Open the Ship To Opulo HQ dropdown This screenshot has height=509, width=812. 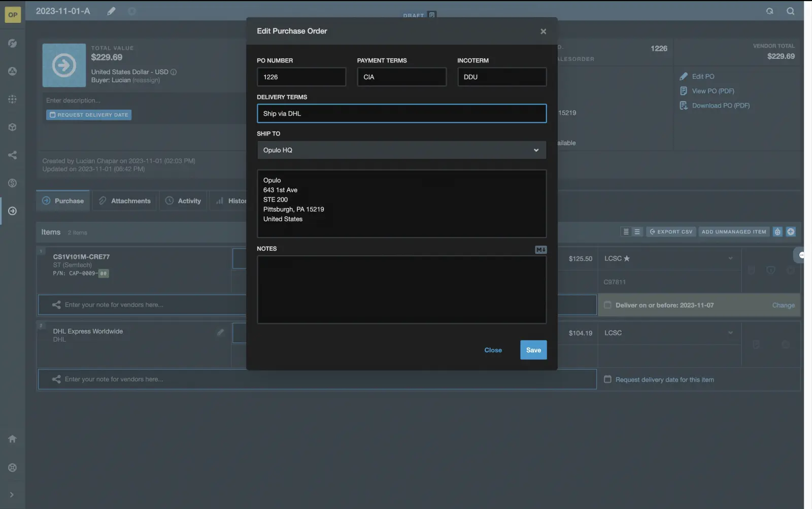point(401,150)
